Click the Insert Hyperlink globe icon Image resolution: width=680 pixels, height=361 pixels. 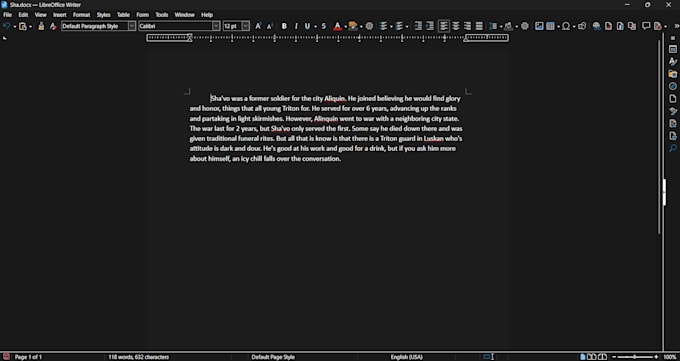597,26
